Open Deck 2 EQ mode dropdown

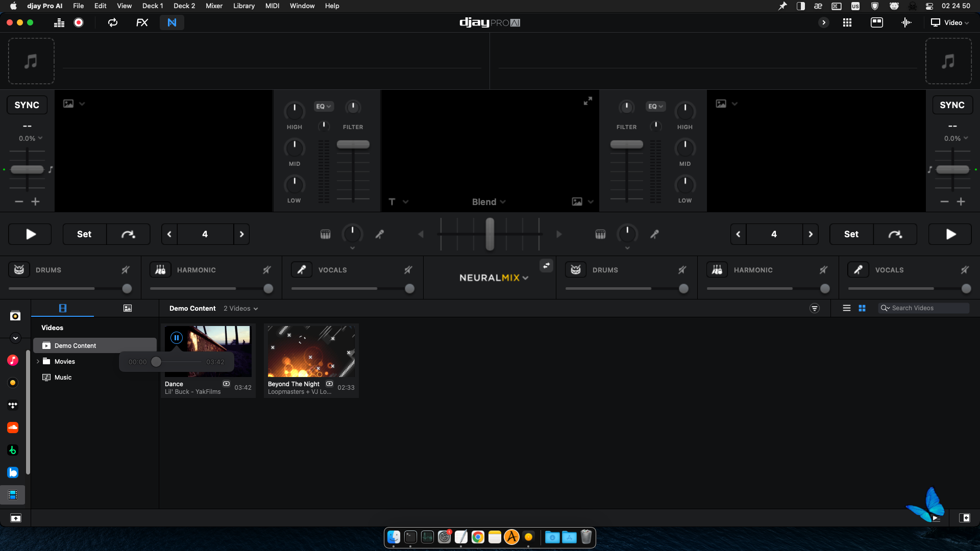[x=656, y=106]
